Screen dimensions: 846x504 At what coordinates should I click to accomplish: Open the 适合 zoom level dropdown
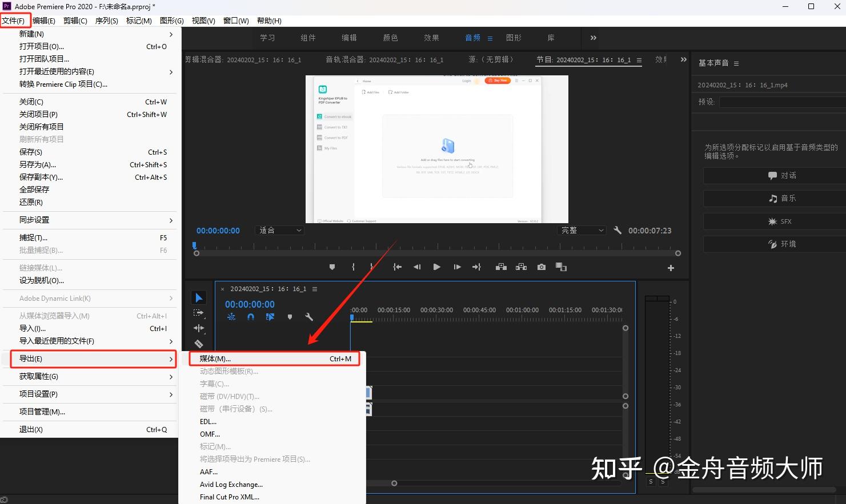tap(280, 230)
